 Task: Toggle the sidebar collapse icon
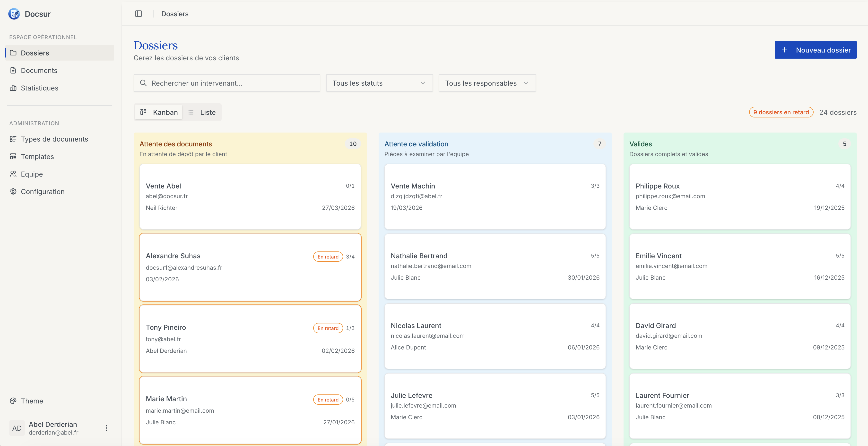pos(139,14)
